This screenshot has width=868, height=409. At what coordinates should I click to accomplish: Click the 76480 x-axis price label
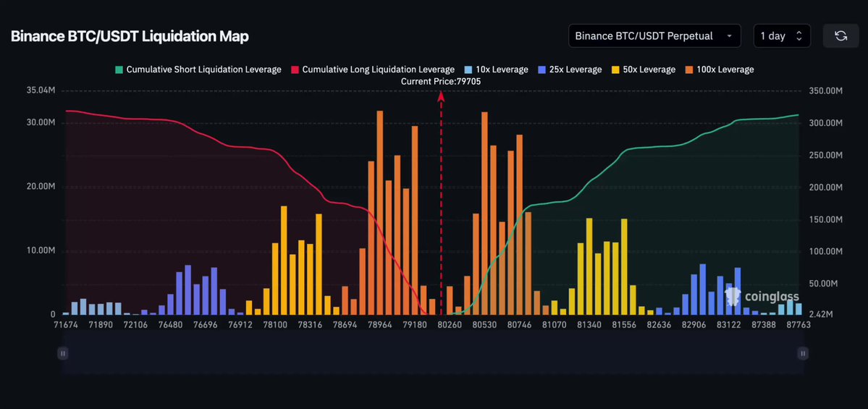click(170, 325)
